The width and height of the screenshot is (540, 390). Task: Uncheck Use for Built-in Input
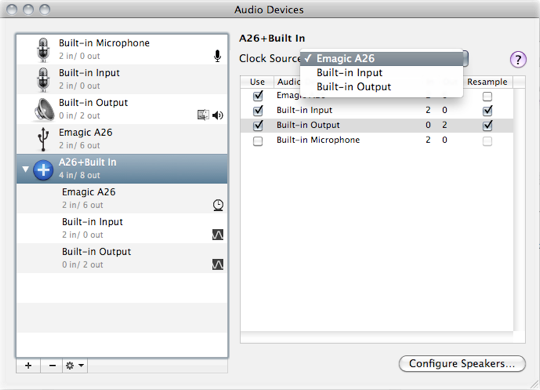click(258, 111)
